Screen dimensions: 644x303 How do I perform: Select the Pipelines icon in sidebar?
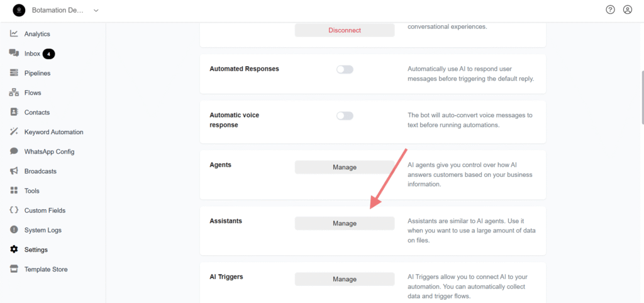click(x=14, y=73)
